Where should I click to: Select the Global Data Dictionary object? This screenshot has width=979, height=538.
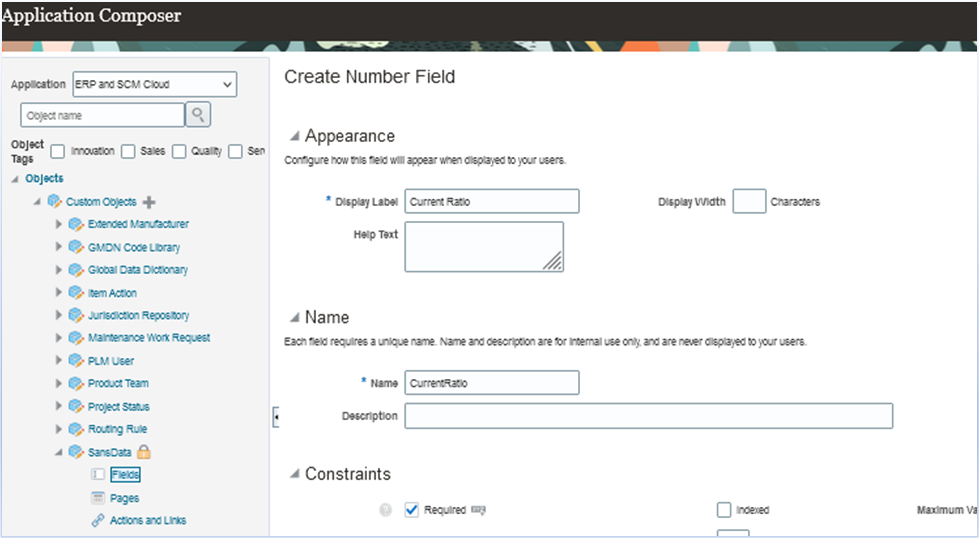click(x=138, y=270)
